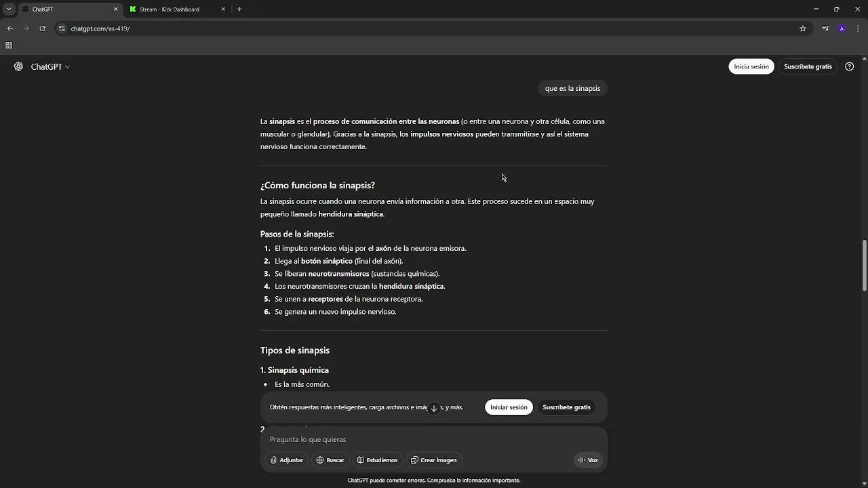The image size is (868, 488).
Task: Click the Pregunta lo que quieras input
Action: click(434, 439)
